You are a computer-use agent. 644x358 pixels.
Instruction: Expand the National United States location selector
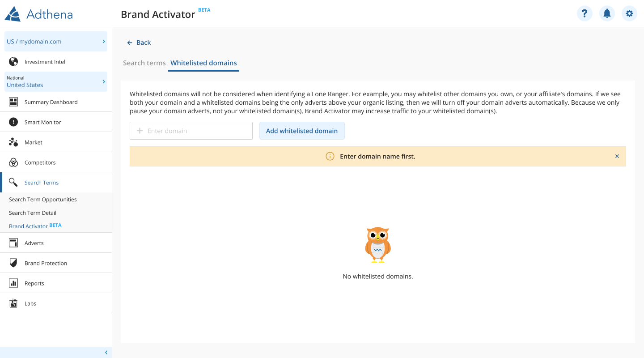(x=56, y=81)
